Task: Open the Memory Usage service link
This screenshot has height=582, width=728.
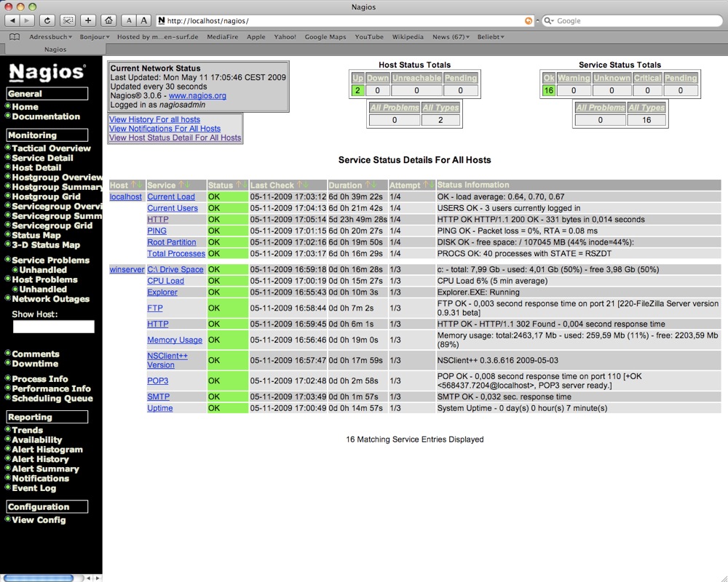Action: (175, 340)
